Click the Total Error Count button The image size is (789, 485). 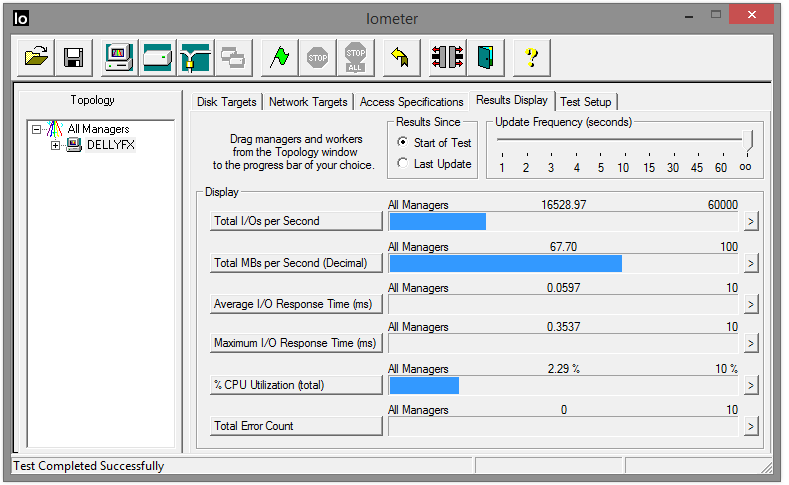[x=296, y=426]
